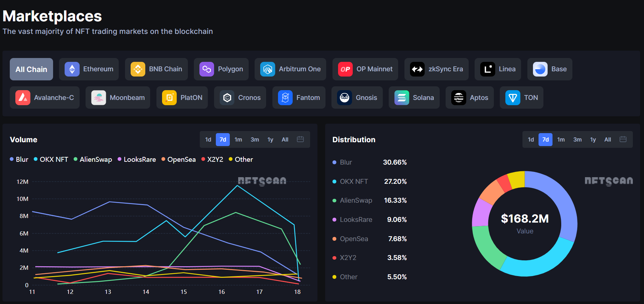Pick the Arbitrum One icon
The height and width of the screenshot is (304, 644).
click(x=268, y=69)
